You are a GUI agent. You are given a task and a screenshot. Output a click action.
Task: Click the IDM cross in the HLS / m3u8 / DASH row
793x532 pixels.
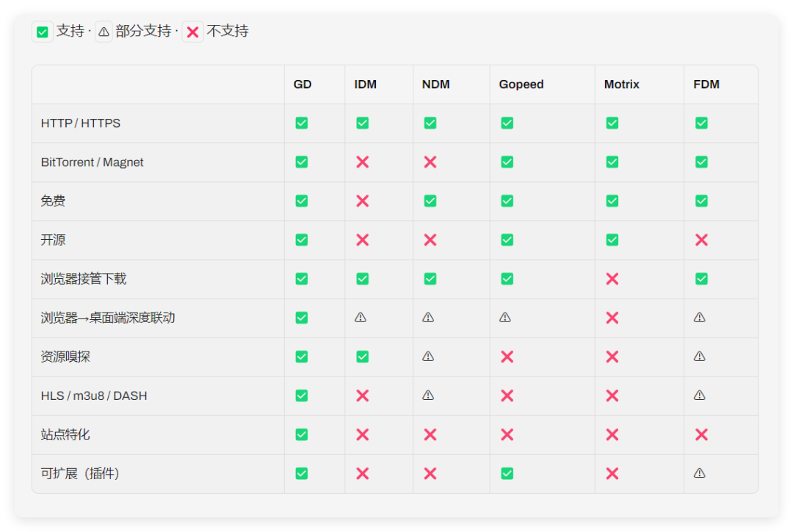[x=363, y=396]
